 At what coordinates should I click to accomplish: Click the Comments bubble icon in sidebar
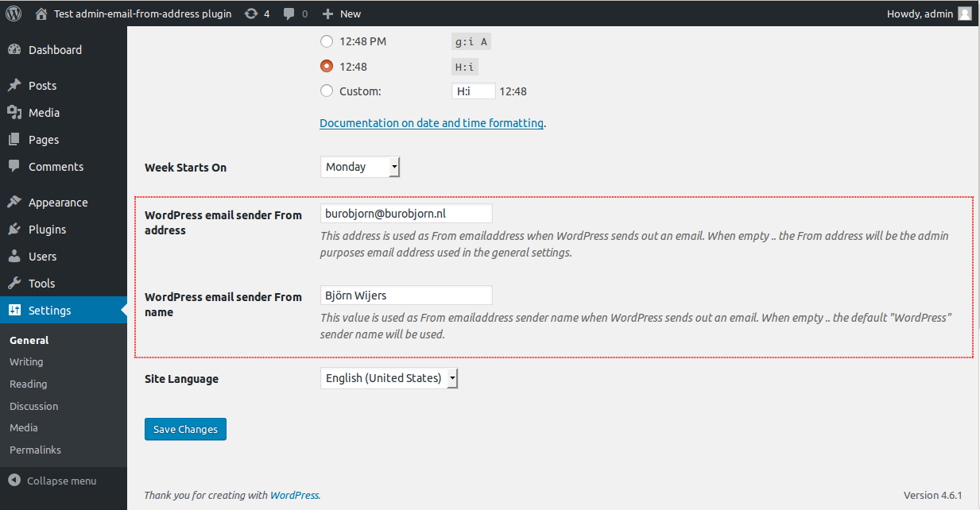tap(14, 166)
